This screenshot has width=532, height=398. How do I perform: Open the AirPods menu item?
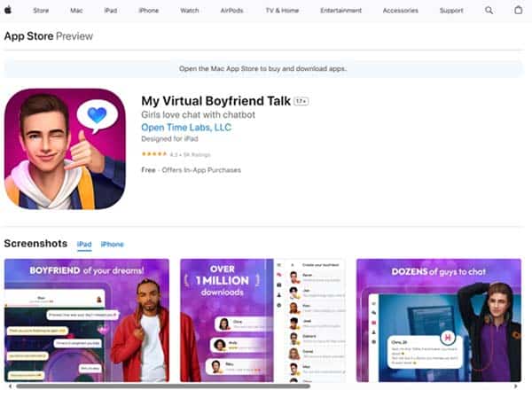(231, 11)
